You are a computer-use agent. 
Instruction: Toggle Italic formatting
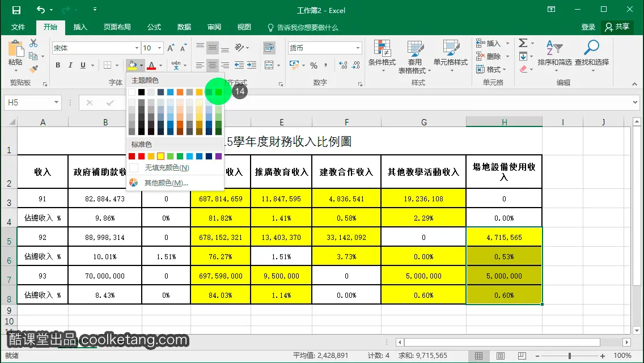[x=70, y=65]
